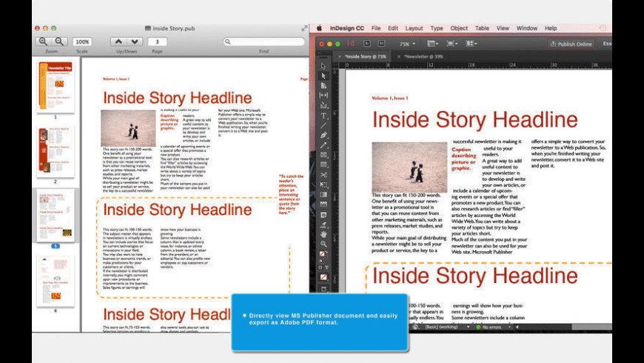
Task: Select the Hand tool
Action: pyautogui.click(x=323, y=234)
